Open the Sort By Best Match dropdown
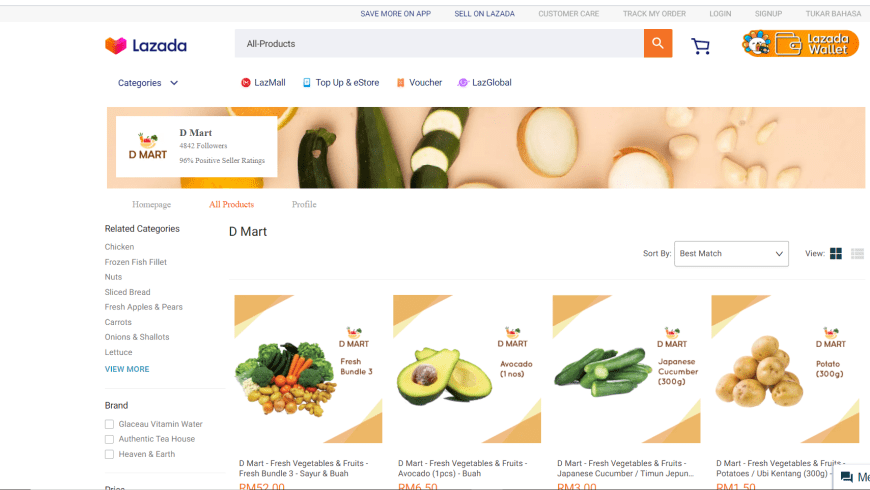The width and height of the screenshot is (870, 490). (731, 254)
